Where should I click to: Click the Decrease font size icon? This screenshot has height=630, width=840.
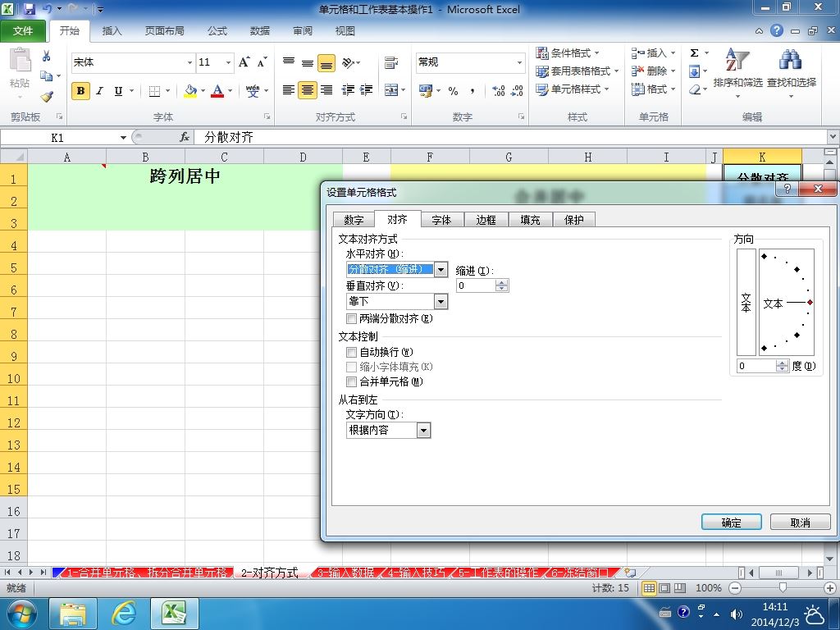(262, 62)
